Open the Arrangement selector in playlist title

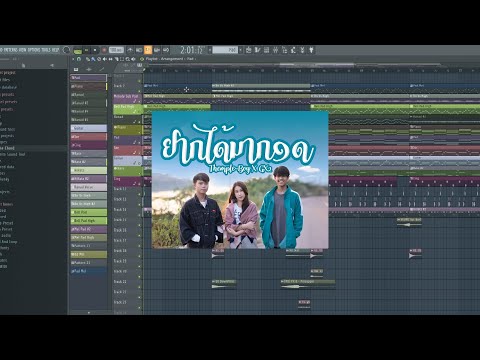pyautogui.click(x=172, y=59)
